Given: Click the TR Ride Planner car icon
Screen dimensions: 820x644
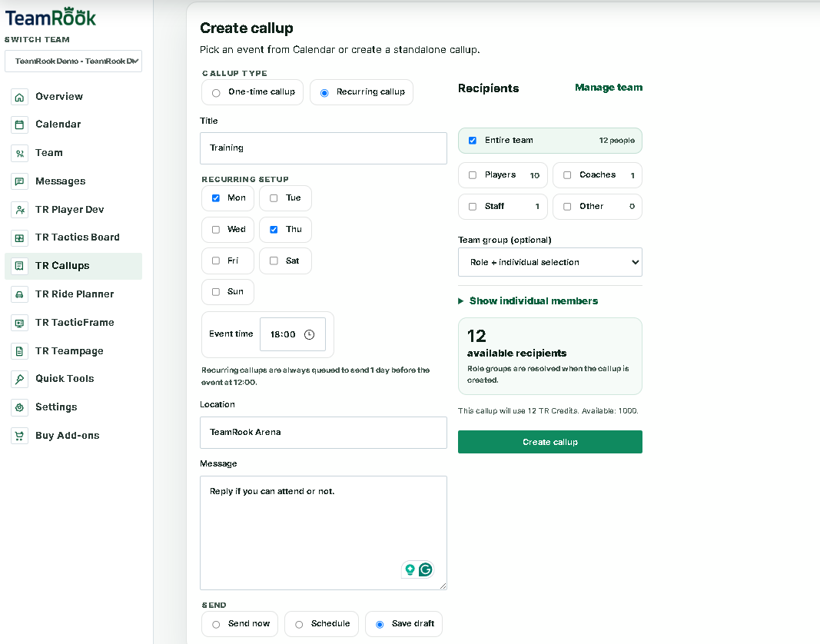Looking at the screenshot, I should 19,294.
